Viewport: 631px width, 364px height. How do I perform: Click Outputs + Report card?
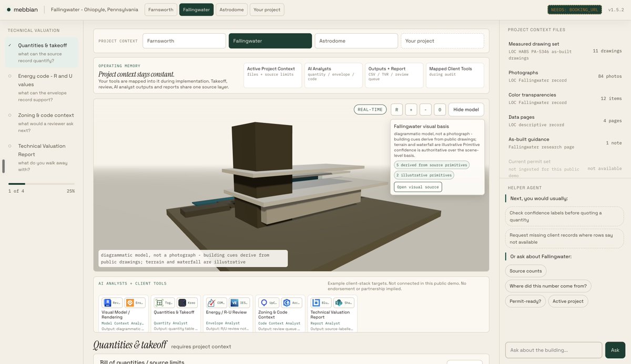(x=394, y=75)
